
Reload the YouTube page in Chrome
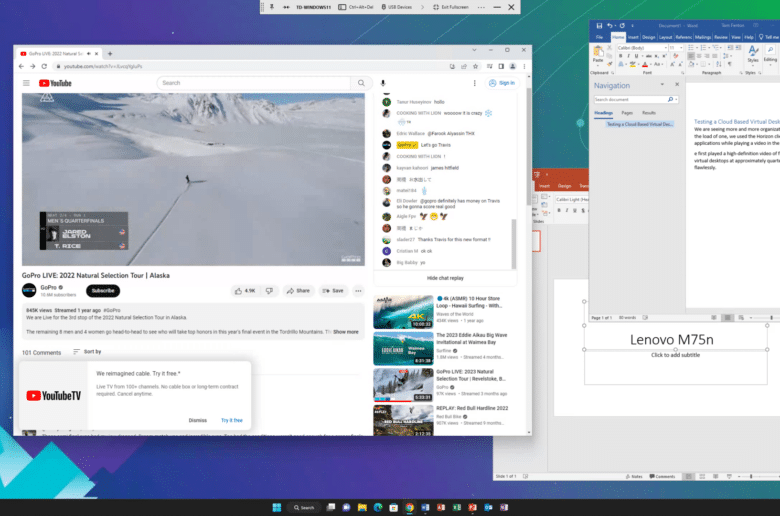pos(44,66)
